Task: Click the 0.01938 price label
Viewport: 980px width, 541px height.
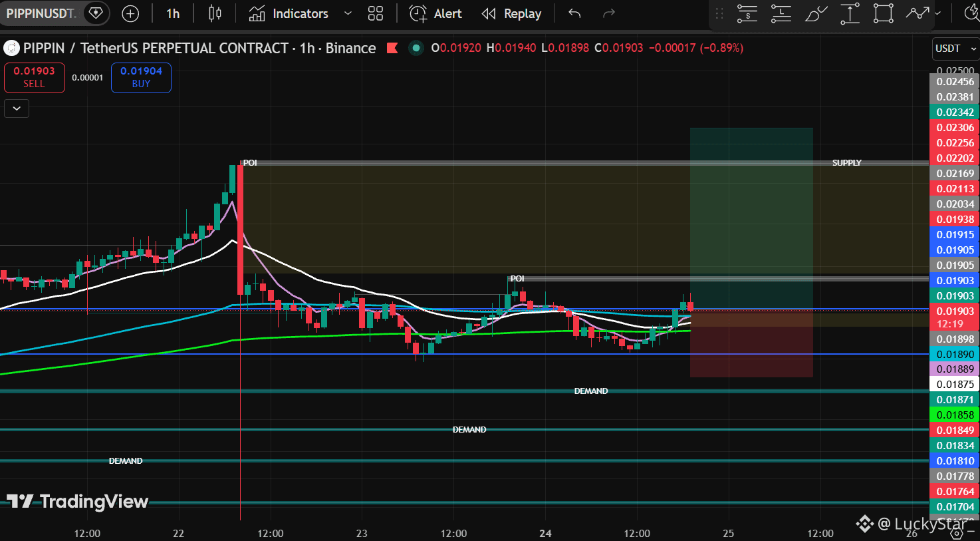Action: pos(955,220)
